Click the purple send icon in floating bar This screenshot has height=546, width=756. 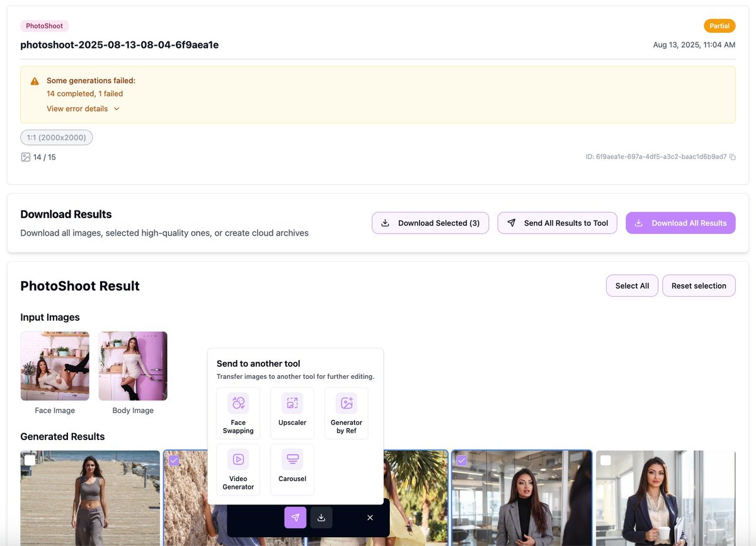coord(295,518)
